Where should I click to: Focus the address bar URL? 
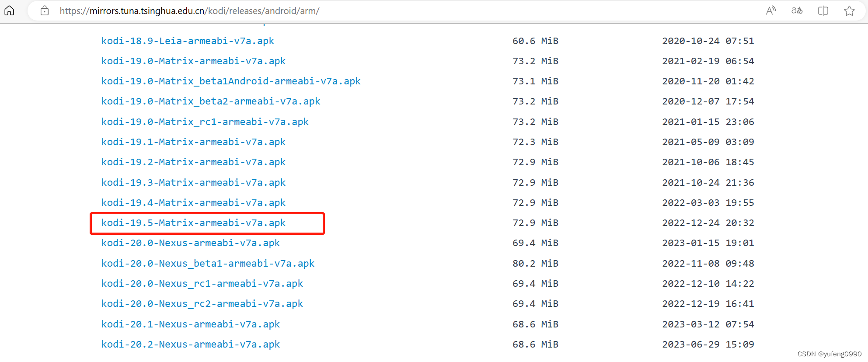[189, 10]
